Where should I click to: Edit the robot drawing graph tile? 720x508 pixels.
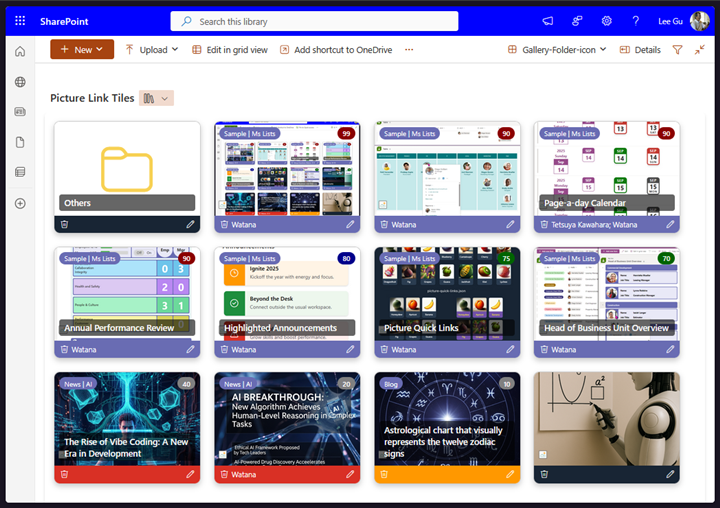[670, 474]
